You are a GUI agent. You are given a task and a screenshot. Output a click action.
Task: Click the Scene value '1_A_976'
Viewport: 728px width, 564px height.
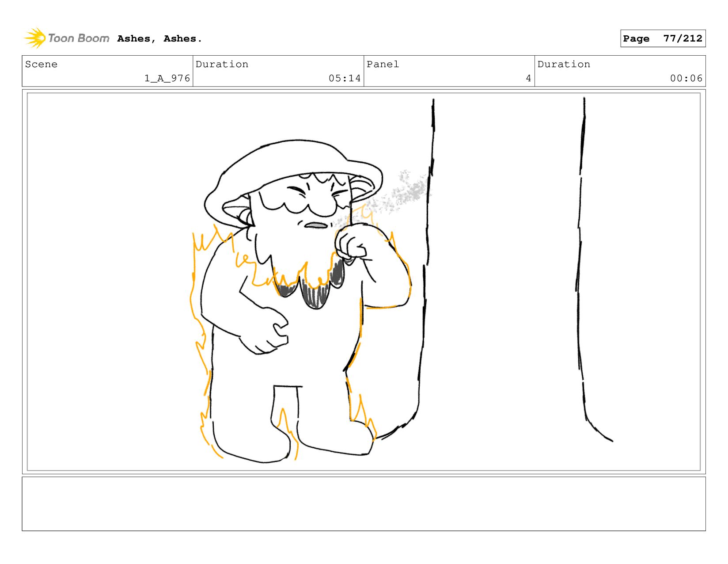(167, 78)
